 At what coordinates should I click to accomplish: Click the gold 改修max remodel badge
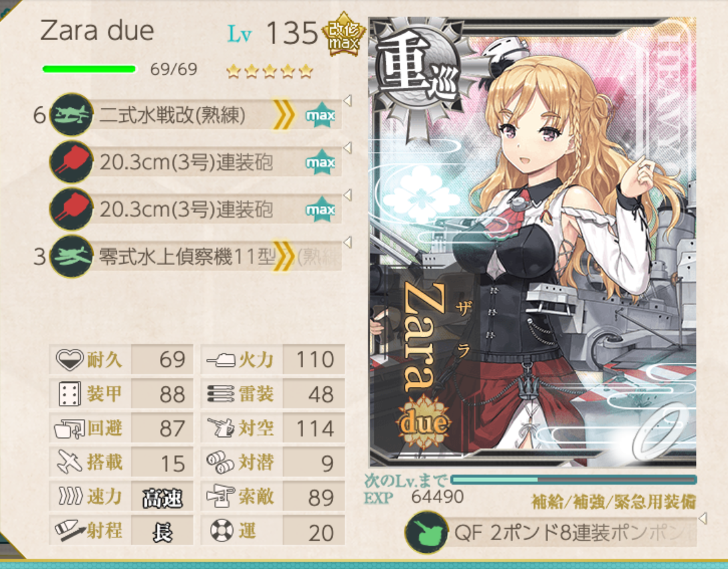[x=343, y=35]
